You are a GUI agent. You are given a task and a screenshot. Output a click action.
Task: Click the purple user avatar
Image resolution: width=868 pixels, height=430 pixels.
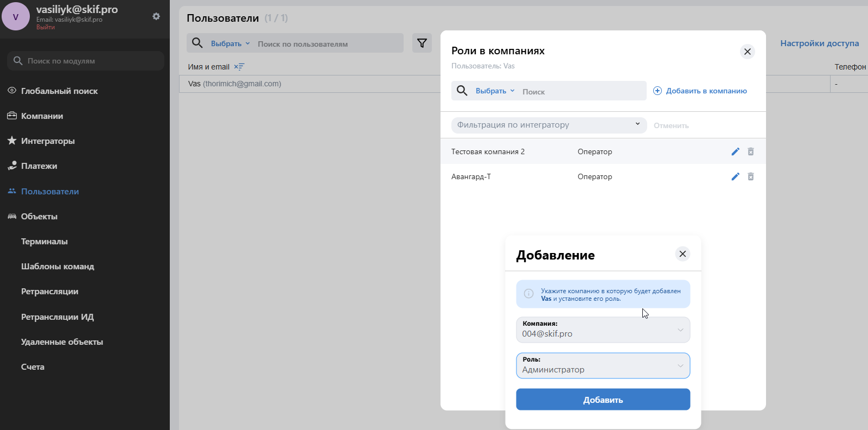16,17
